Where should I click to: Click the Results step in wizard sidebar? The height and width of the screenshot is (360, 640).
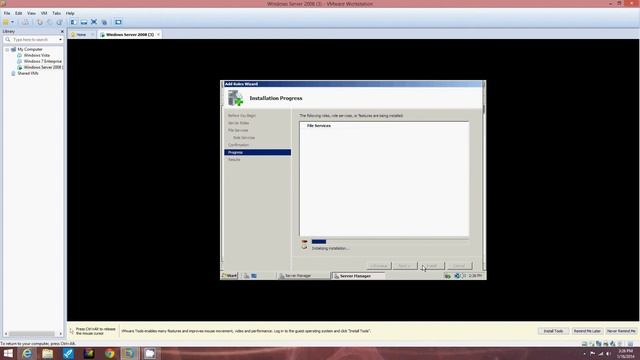[x=234, y=160]
